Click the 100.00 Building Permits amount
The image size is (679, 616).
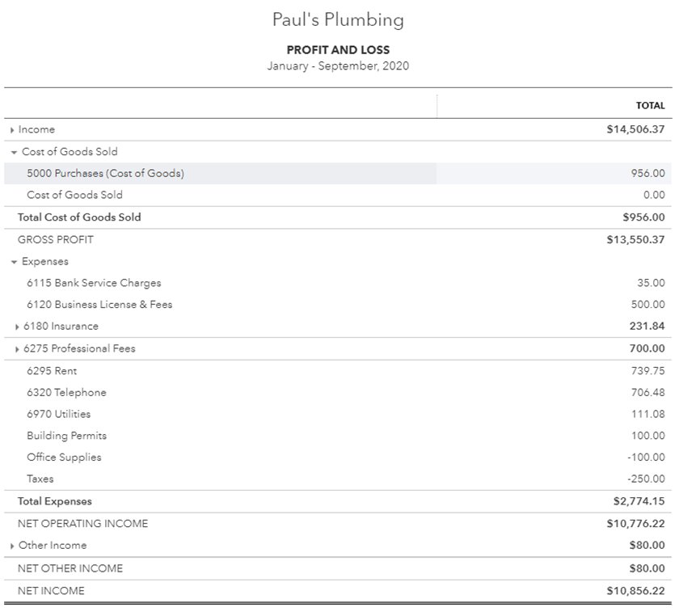648,436
